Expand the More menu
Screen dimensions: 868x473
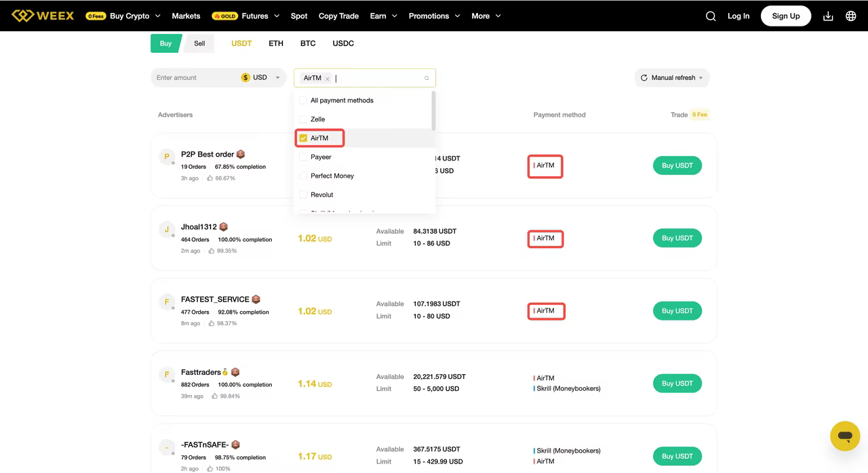[486, 16]
